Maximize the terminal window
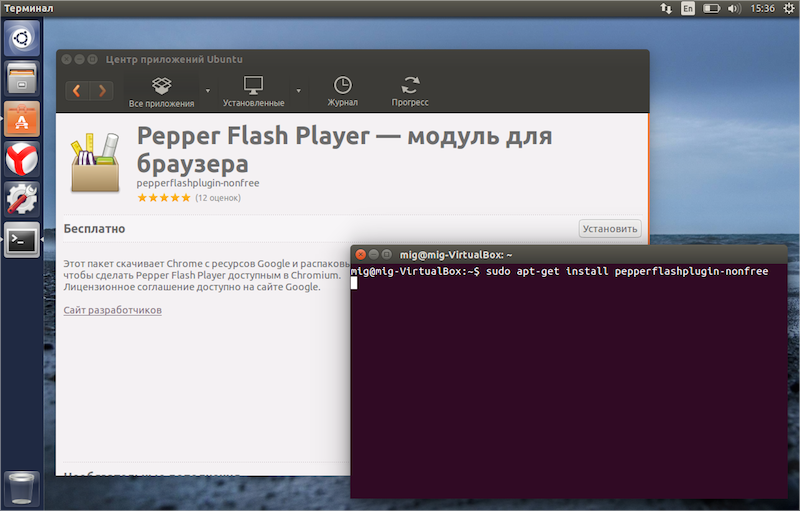This screenshot has width=800, height=511. click(387, 254)
